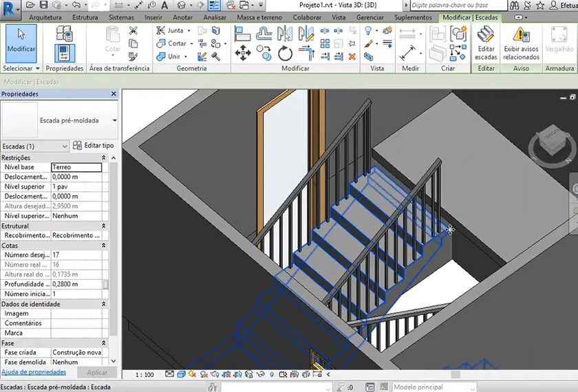The width and height of the screenshot is (578, 392).
Task: Switch to the Gerenciar ribbon tab
Action: pyautogui.click(x=370, y=17)
